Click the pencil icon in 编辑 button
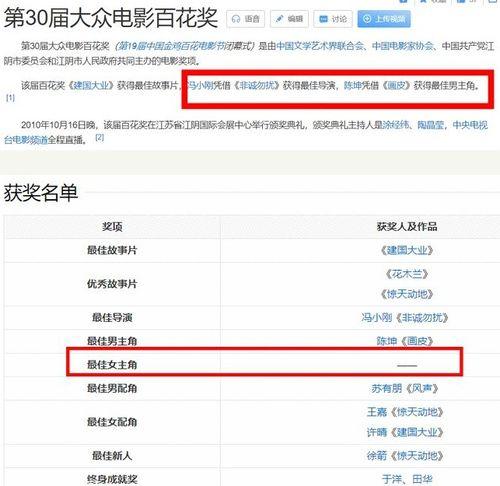The image size is (500, 486). point(279,19)
